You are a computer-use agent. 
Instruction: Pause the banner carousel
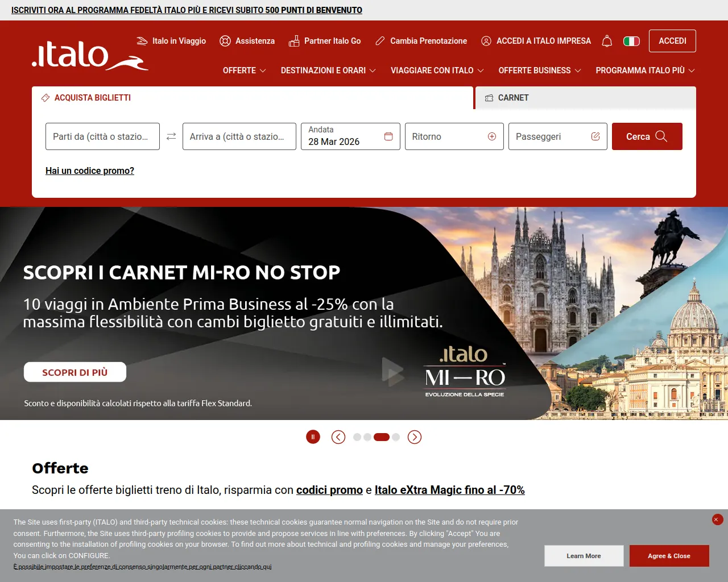pyautogui.click(x=313, y=436)
